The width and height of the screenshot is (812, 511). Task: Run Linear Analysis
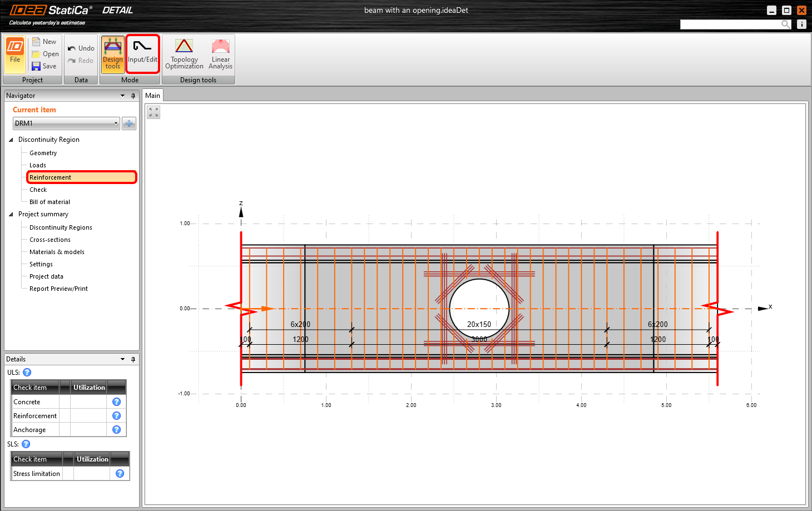tap(220, 53)
